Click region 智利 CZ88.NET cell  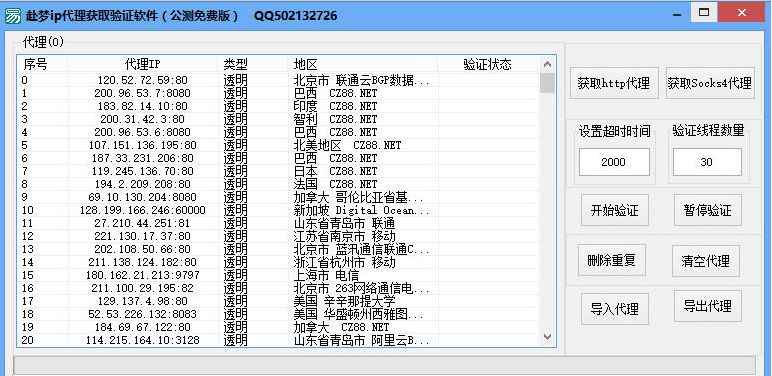tap(335, 119)
